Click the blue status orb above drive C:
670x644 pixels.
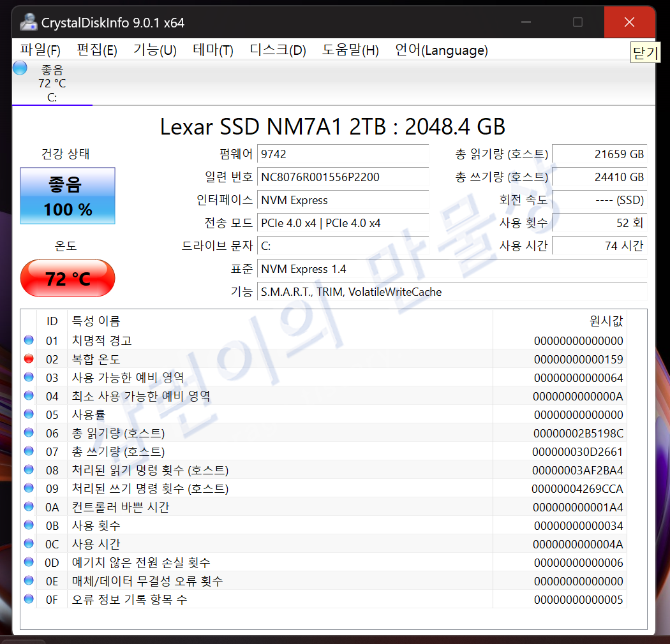click(x=20, y=68)
